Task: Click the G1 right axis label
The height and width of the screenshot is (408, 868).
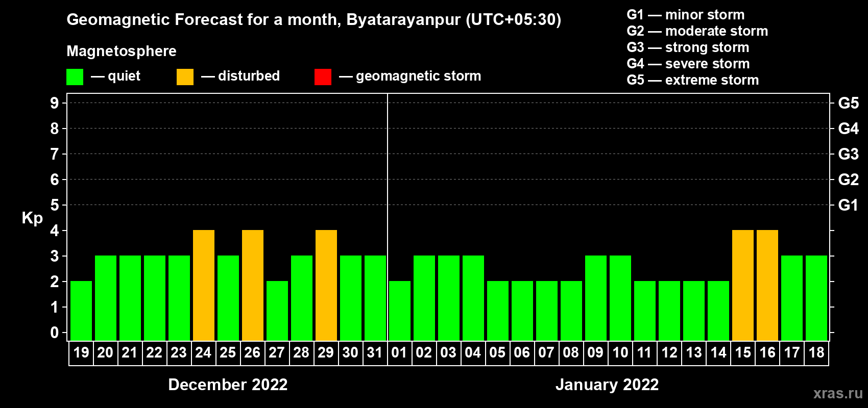Action: tap(848, 205)
